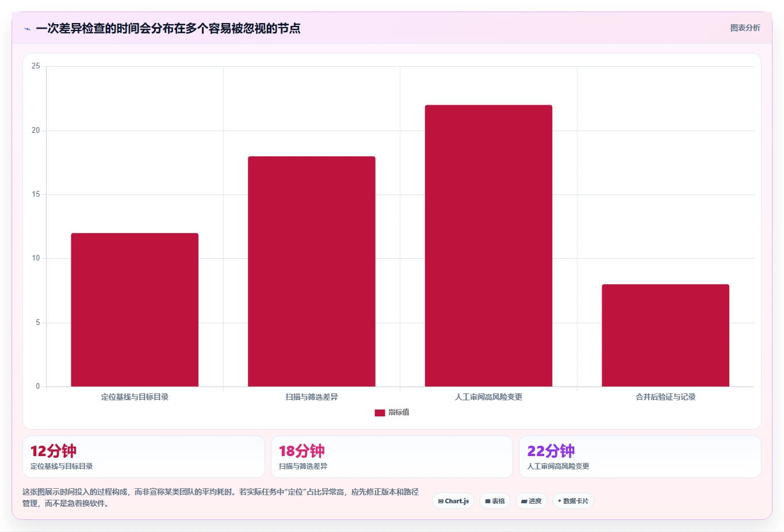Click the 人工审阅高风险变更 bar in the chart
784x532 pixels.
488,246
